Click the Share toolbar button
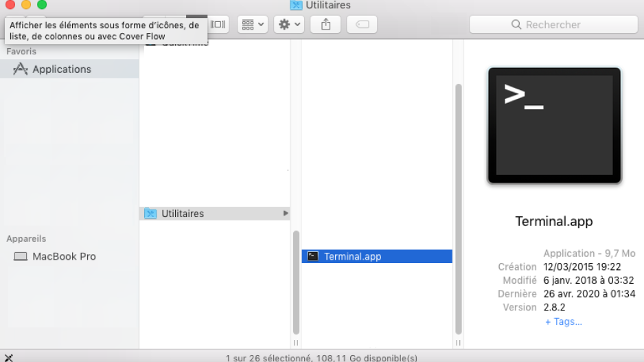 [x=325, y=25]
